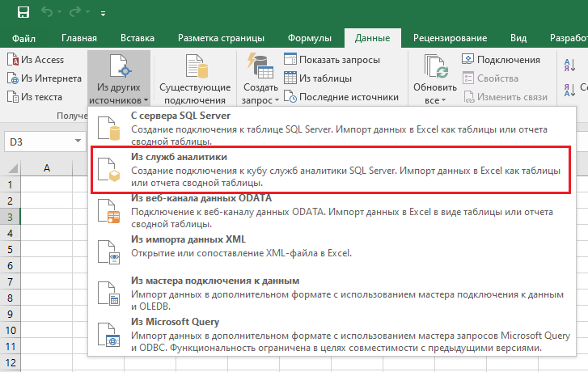Open the 'Вставка' ribbon tab
Image resolution: width=588 pixels, height=372 pixels.
pos(137,37)
